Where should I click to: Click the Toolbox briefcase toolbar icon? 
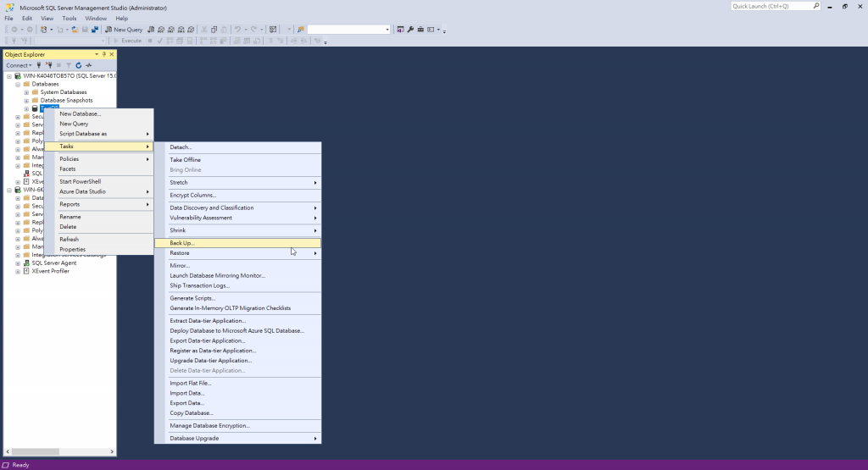click(420, 30)
